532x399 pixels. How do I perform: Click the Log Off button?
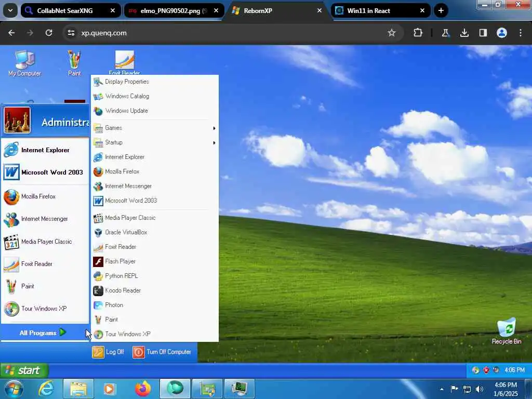pos(109,352)
